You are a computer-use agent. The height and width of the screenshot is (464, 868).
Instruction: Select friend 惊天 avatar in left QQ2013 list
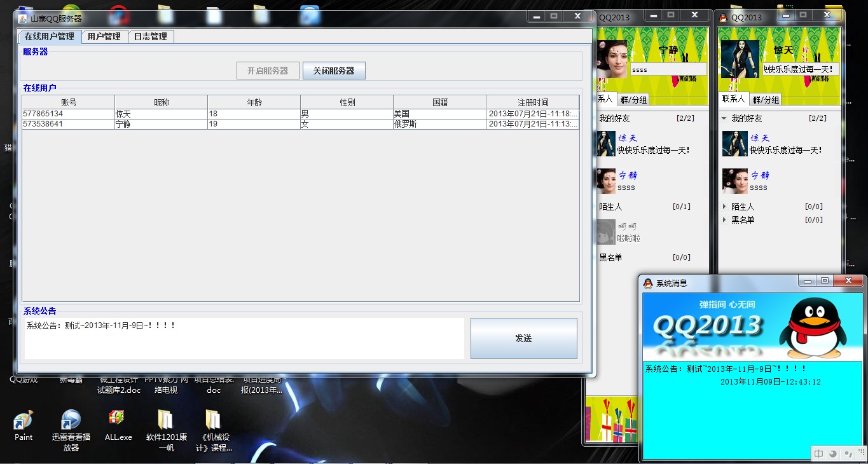click(606, 144)
